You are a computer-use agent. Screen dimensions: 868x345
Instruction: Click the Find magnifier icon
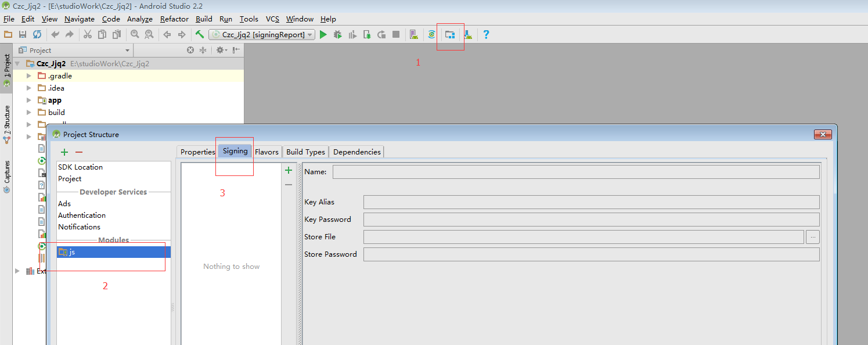(135, 35)
